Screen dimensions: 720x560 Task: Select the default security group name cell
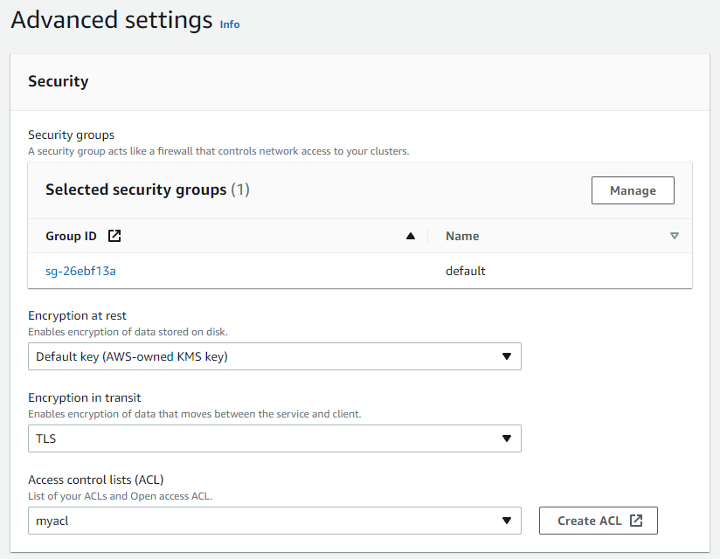[x=465, y=270]
